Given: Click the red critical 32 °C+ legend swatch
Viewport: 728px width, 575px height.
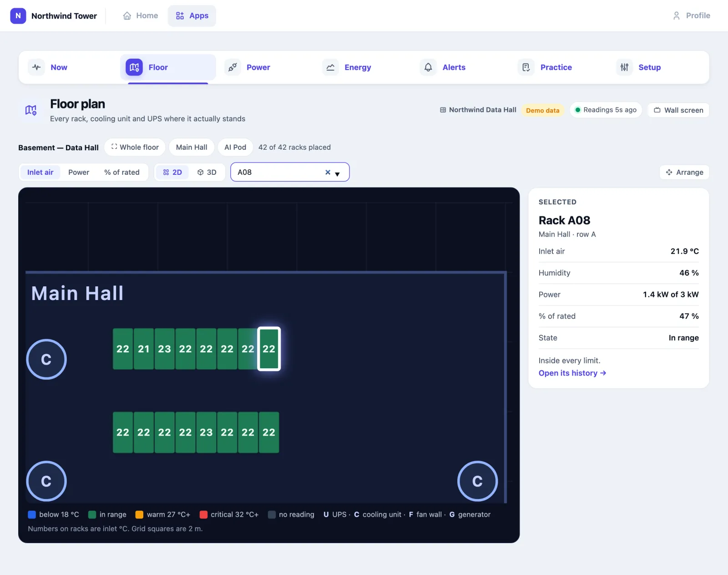Looking at the screenshot, I should pyautogui.click(x=203, y=514).
